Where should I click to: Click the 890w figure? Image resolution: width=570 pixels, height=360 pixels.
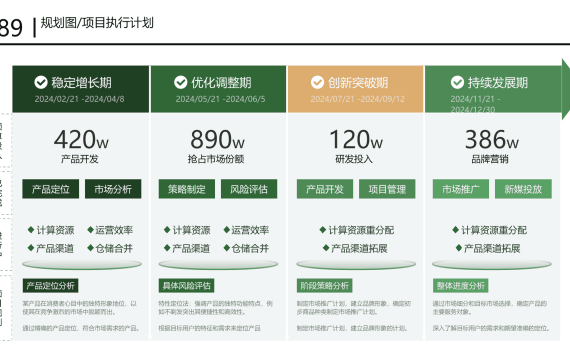pyautogui.click(x=217, y=140)
